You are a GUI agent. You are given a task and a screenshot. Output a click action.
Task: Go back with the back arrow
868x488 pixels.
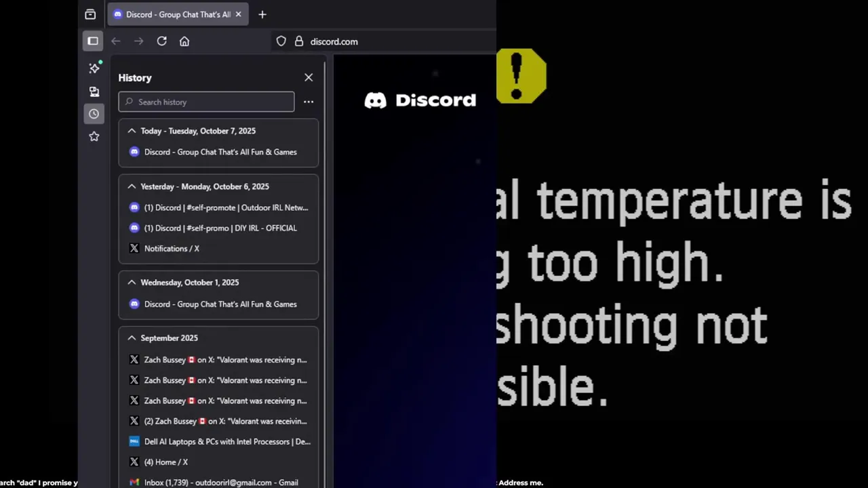pyautogui.click(x=116, y=41)
